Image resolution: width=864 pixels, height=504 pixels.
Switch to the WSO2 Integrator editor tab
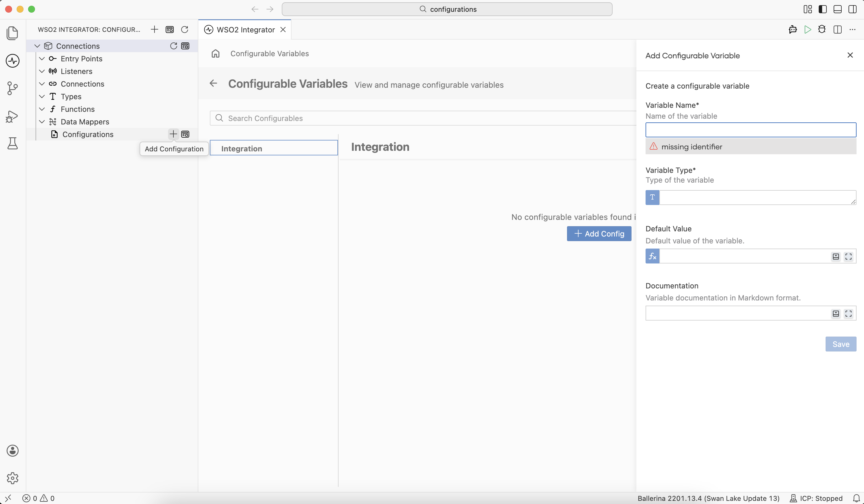[x=245, y=30]
